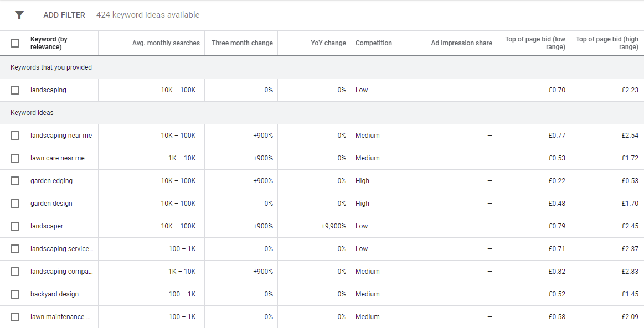Screen dimensions: 644x328
Task: Click the ADD FILTER button
Action: point(64,15)
